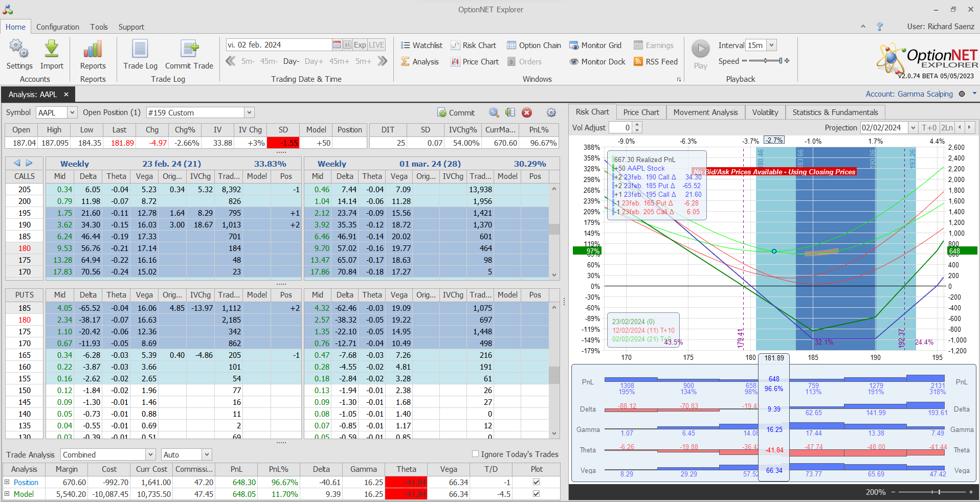Screen dimensions: 980x502
Task: Click the red delete position icon
Action: [x=527, y=112]
